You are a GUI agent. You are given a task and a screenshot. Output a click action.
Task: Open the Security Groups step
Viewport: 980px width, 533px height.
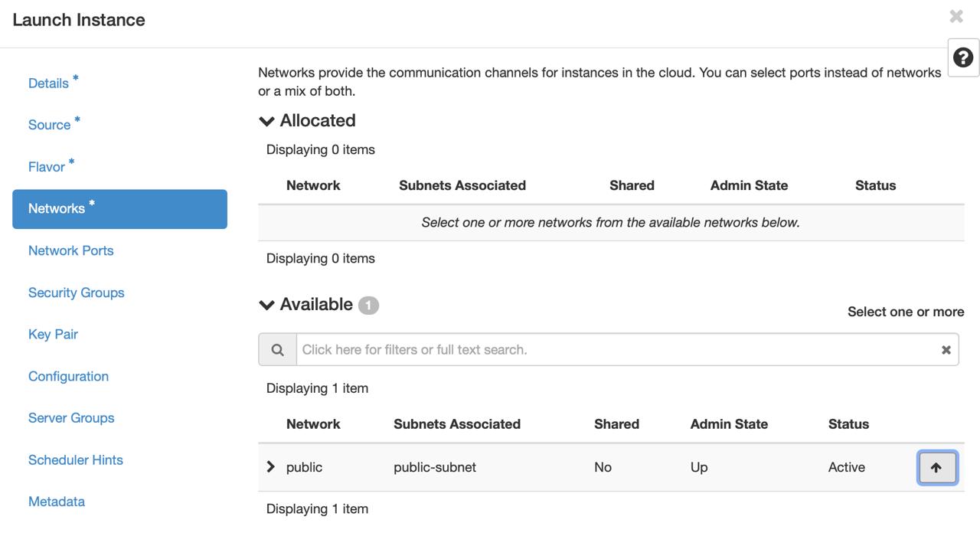tap(76, 292)
